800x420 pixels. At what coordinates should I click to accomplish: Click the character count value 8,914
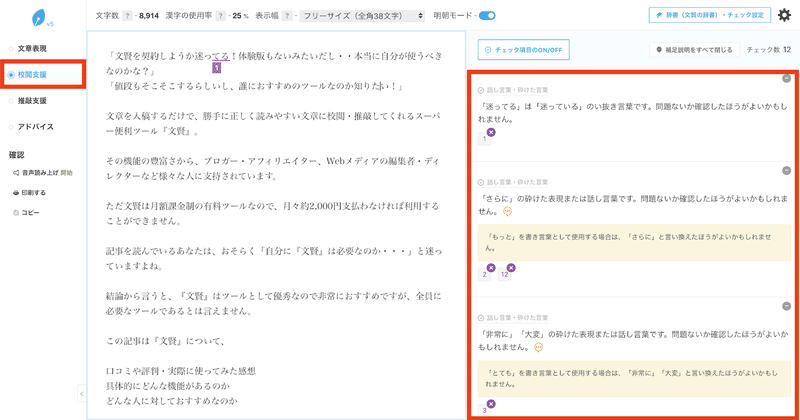click(148, 16)
